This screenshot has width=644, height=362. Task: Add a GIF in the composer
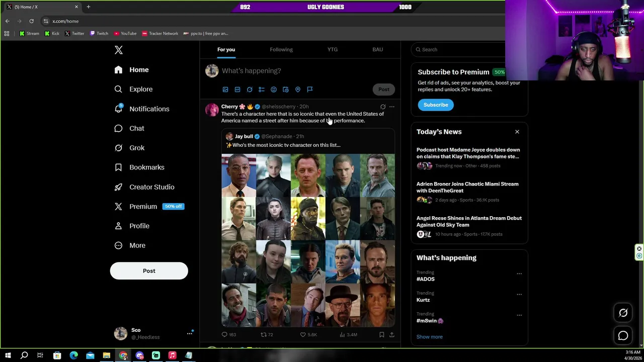(237, 89)
